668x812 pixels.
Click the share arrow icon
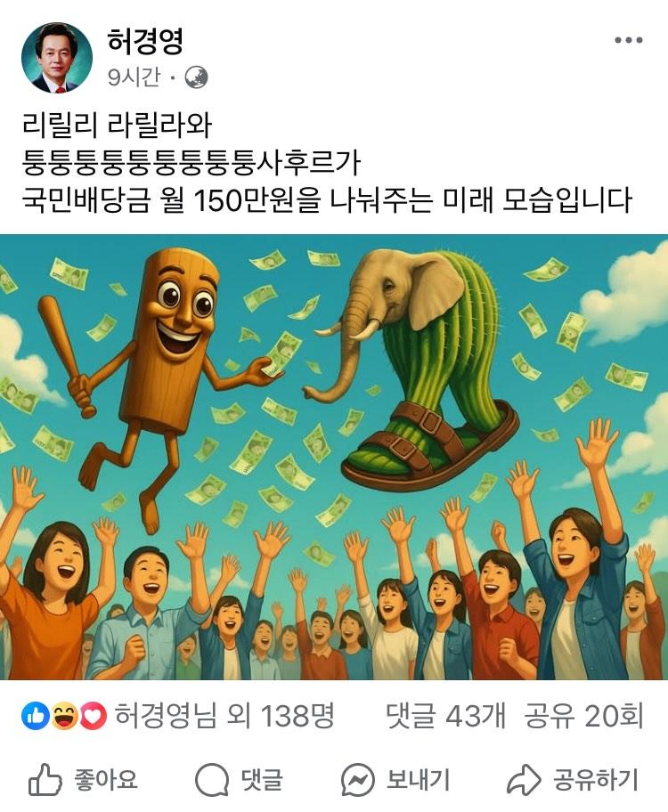click(x=524, y=780)
